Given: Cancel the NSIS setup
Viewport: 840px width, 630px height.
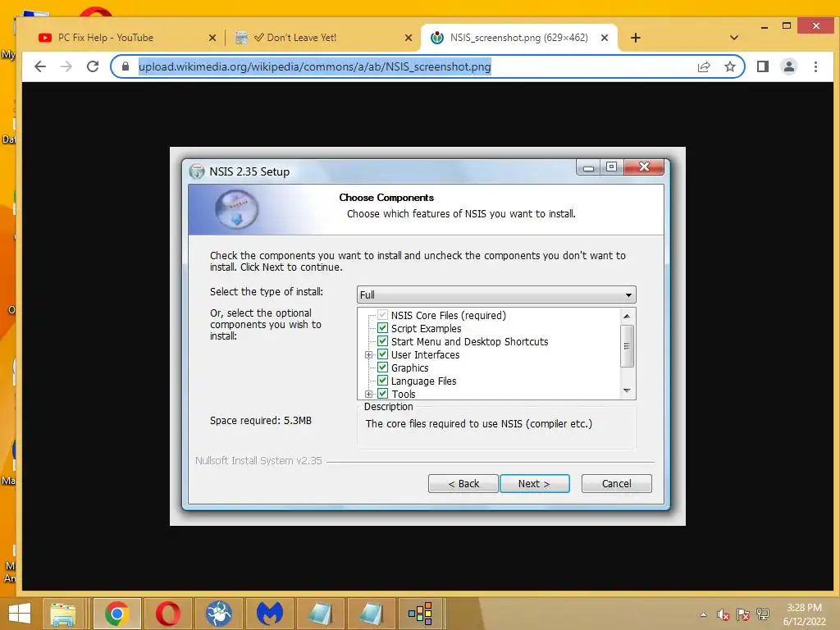Looking at the screenshot, I should click(x=617, y=484).
